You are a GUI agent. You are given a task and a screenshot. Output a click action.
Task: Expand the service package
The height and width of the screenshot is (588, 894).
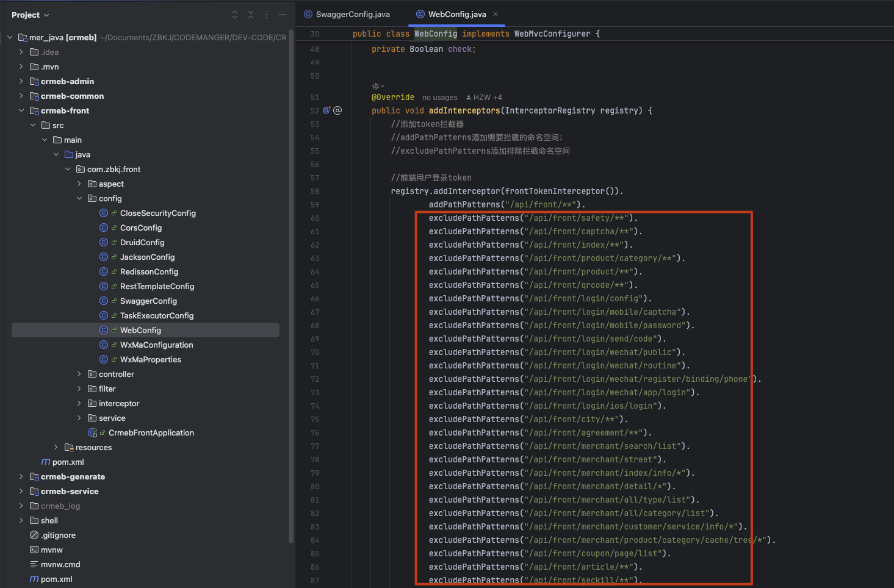coord(79,418)
